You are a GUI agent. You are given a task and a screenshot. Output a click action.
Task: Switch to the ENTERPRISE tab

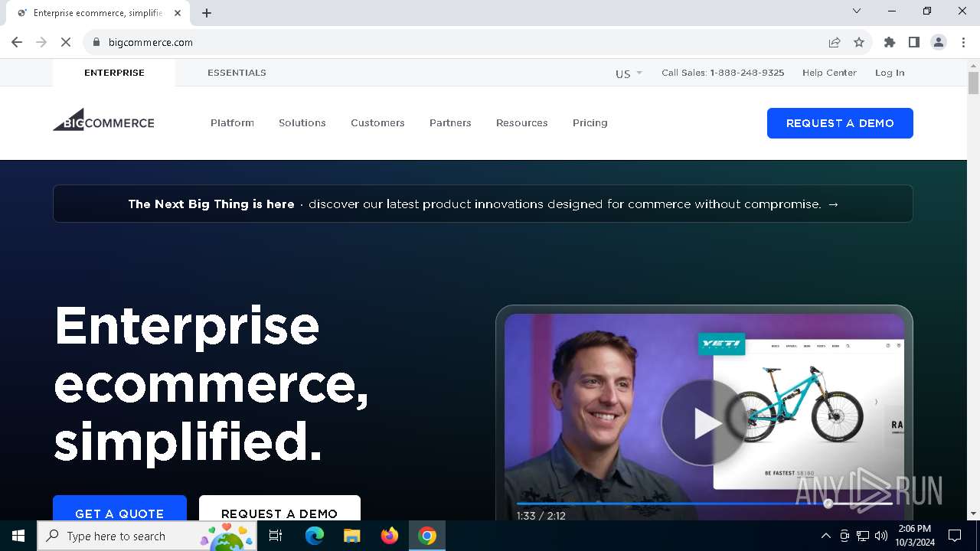point(114,73)
